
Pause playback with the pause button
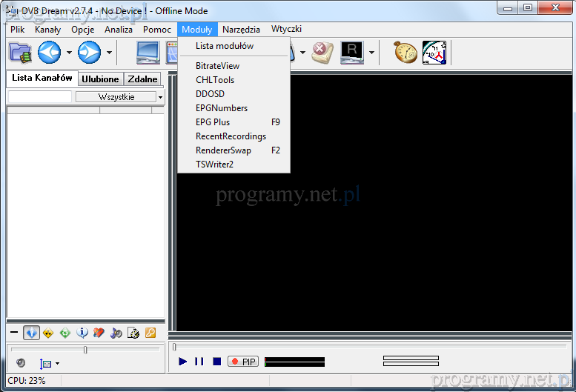coord(199,362)
